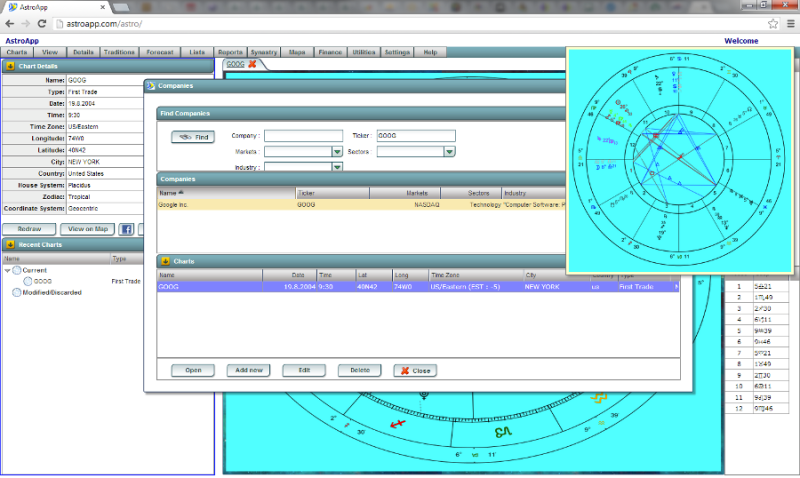The height and width of the screenshot is (478, 800).
Task: Click the browser reload icon
Action: pos(42,22)
